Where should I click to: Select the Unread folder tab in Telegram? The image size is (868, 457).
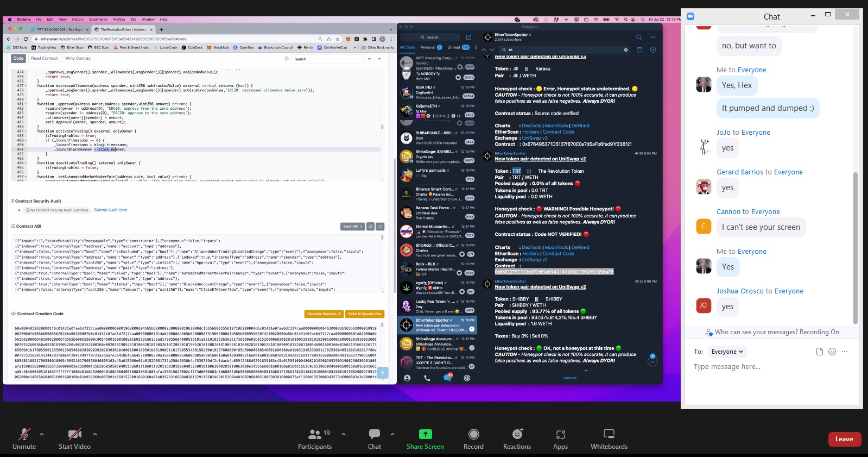pos(458,47)
